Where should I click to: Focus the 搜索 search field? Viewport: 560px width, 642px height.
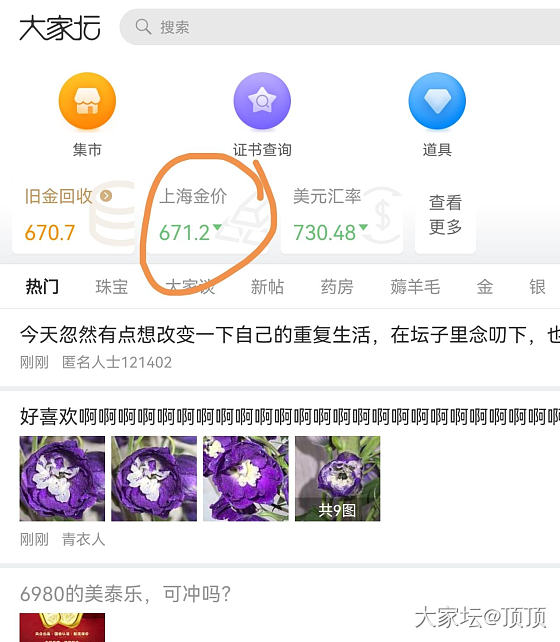[x=340, y=27]
